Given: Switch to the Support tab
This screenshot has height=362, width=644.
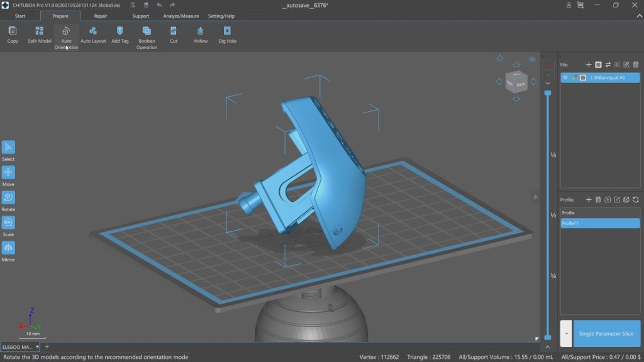Looking at the screenshot, I should [140, 16].
